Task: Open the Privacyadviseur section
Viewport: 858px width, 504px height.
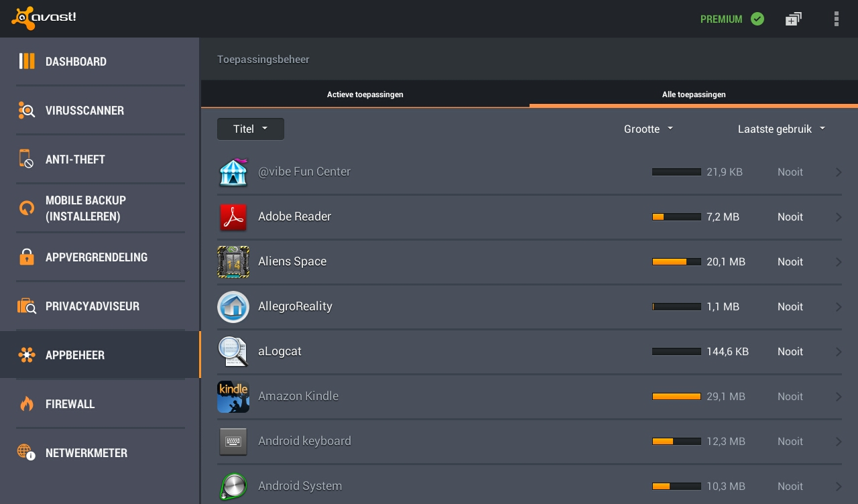Action: (x=100, y=306)
